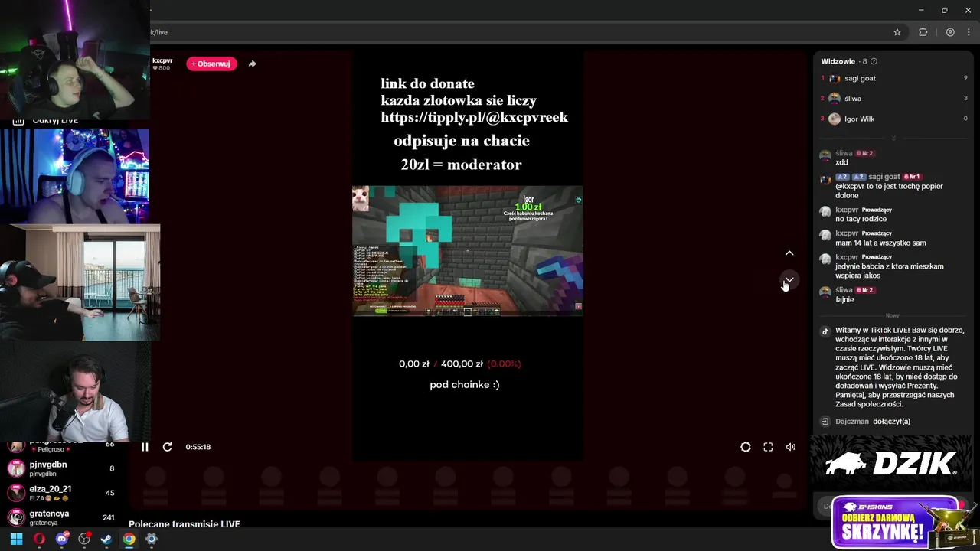Screen dimensions: 980x551
Task: Share the live with the arrow icon
Action: pyautogui.click(x=253, y=64)
